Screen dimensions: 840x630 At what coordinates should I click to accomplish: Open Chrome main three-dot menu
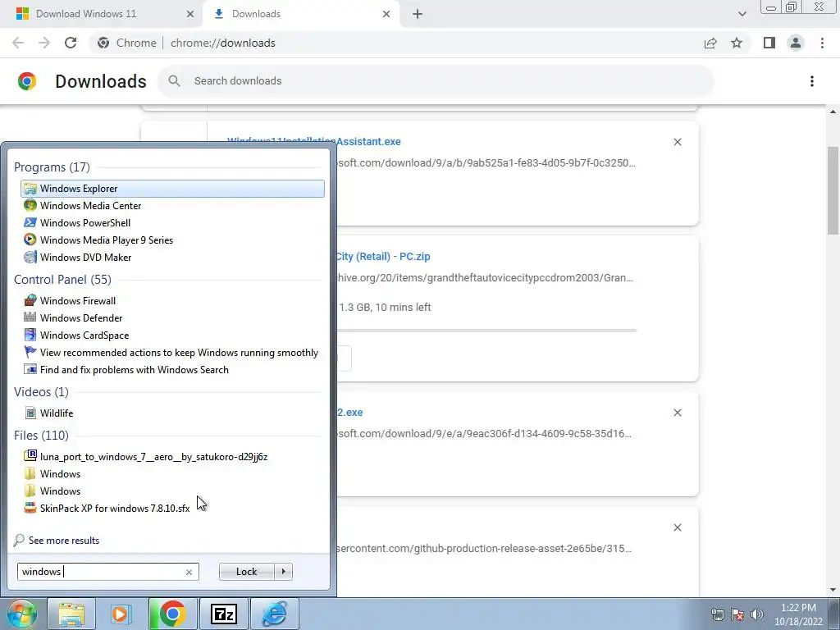(822, 43)
